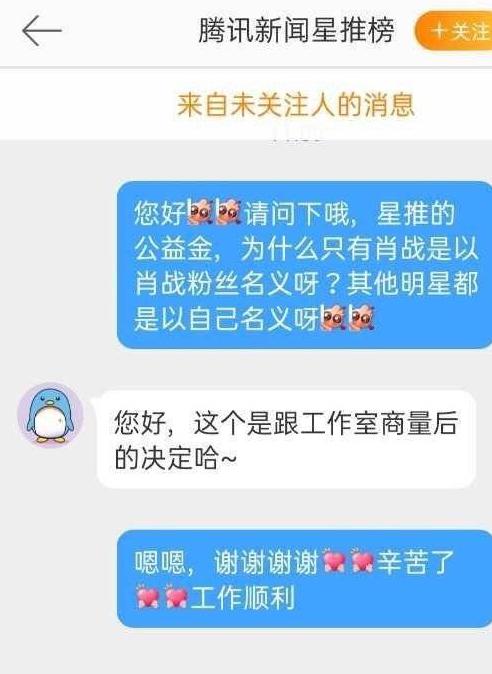
Task: Tap the emoji directly after 名义呀
Action: [x=334, y=318]
